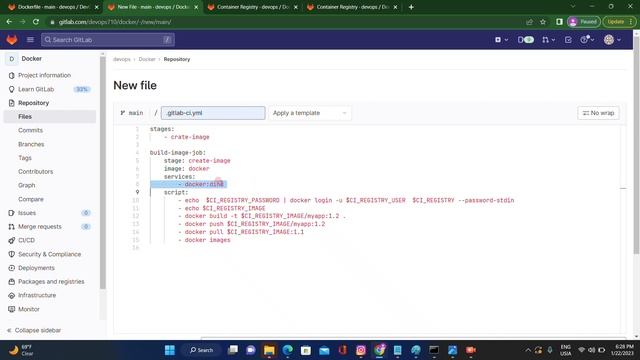Click the Repository breadcrumb link
This screenshot has height=360, width=640.
pos(177,59)
